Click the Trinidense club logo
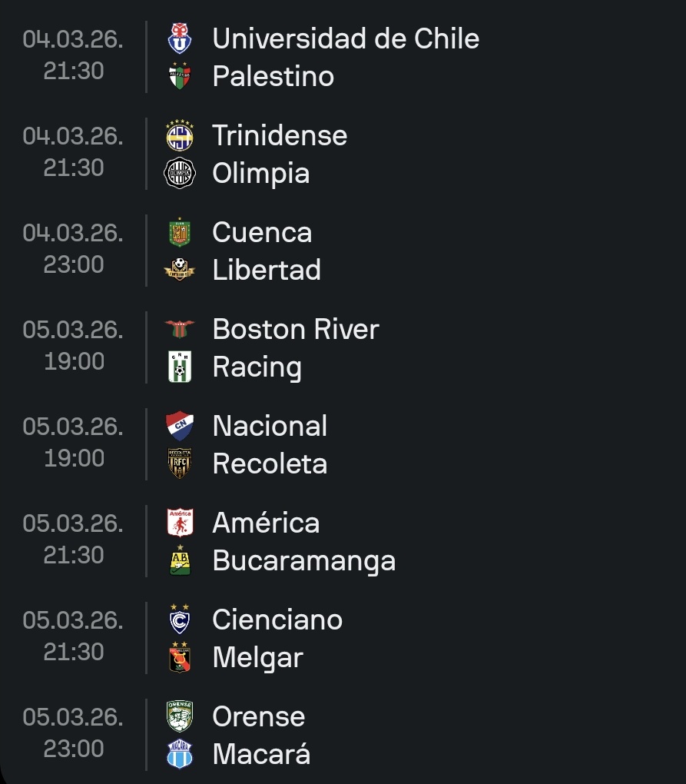The width and height of the screenshot is (686, 784). point(180,136)
